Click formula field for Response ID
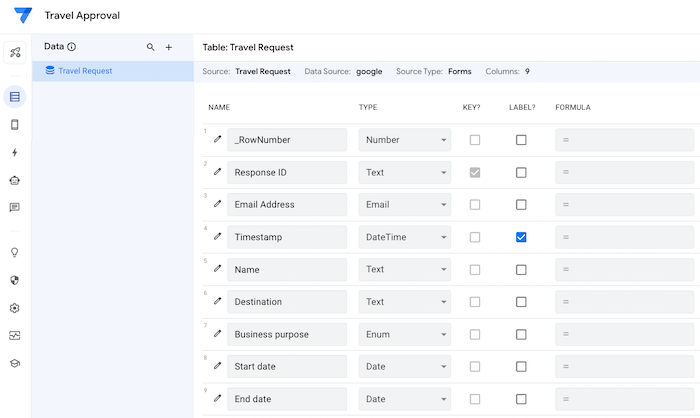This screenshot has height=418, width=700. [625, 172]
